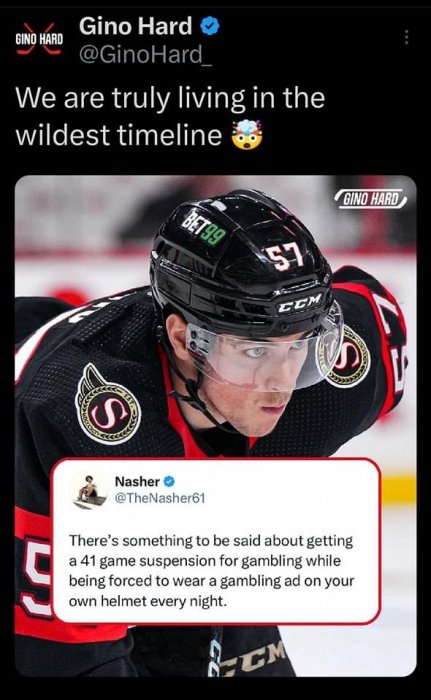Open Nasher's profile picture

pyautogui.click(x=90, y=491)
